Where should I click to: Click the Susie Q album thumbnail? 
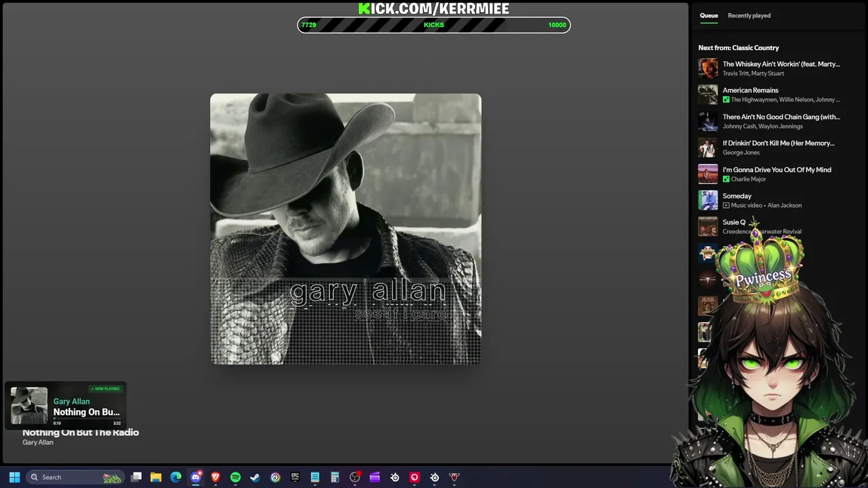point(708,226)
